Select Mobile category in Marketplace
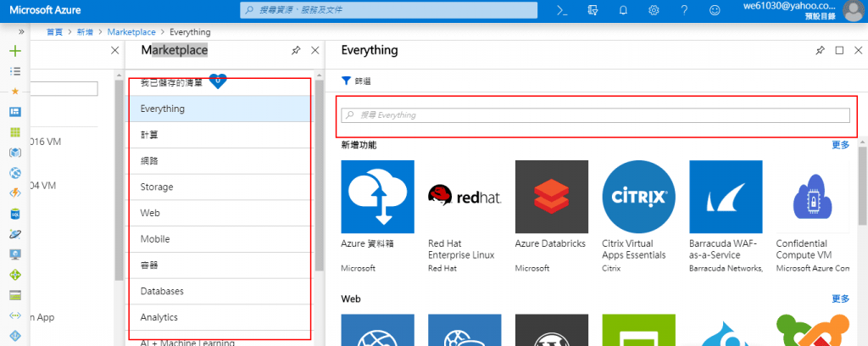Viewport: 868px width, 346px height. click(220, 238)
